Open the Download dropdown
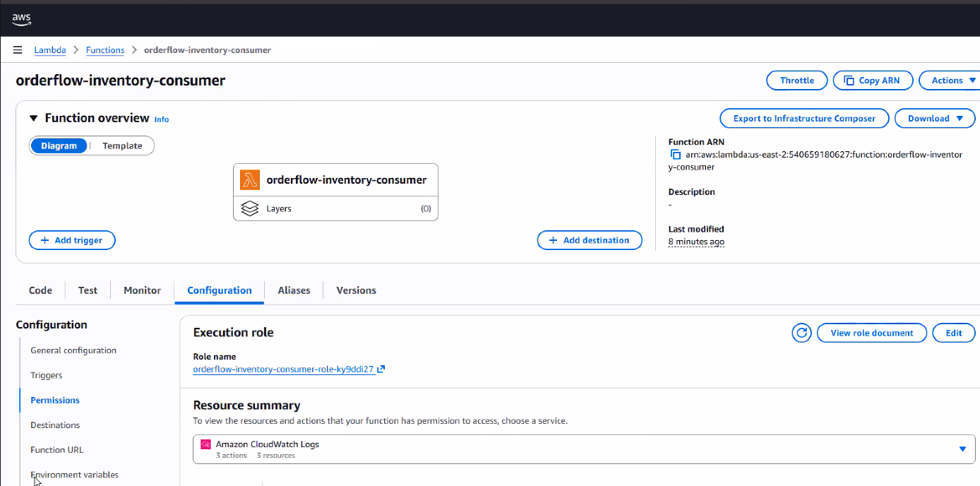The image size is (980, 486). click(x=935, y=118)
